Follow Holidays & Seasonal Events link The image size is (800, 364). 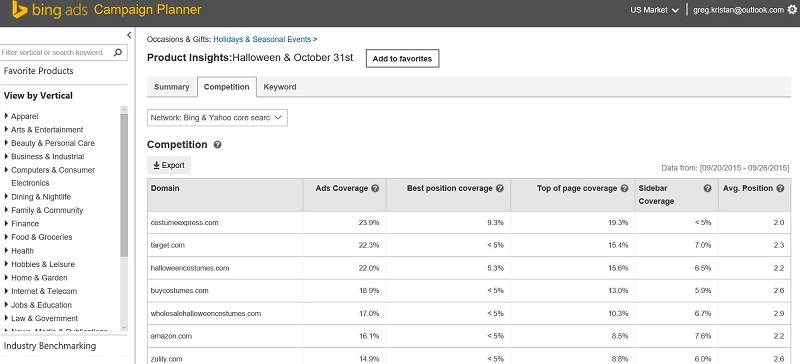coord(262,39)
